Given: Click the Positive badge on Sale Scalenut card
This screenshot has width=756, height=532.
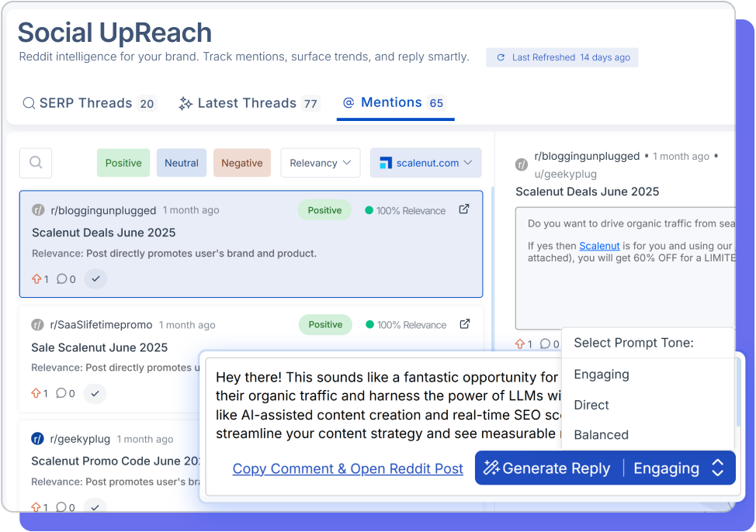Looking at the screenshot, I should point(325,325).
